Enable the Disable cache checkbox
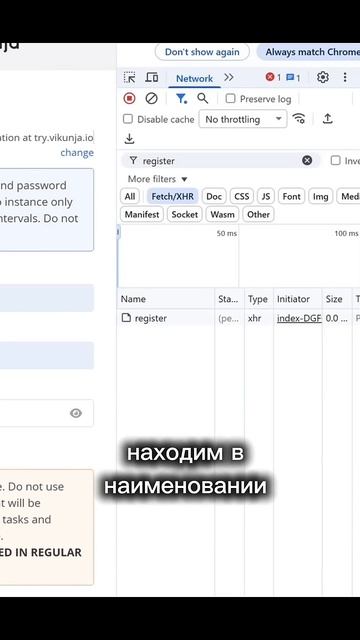 pos(128,119)
